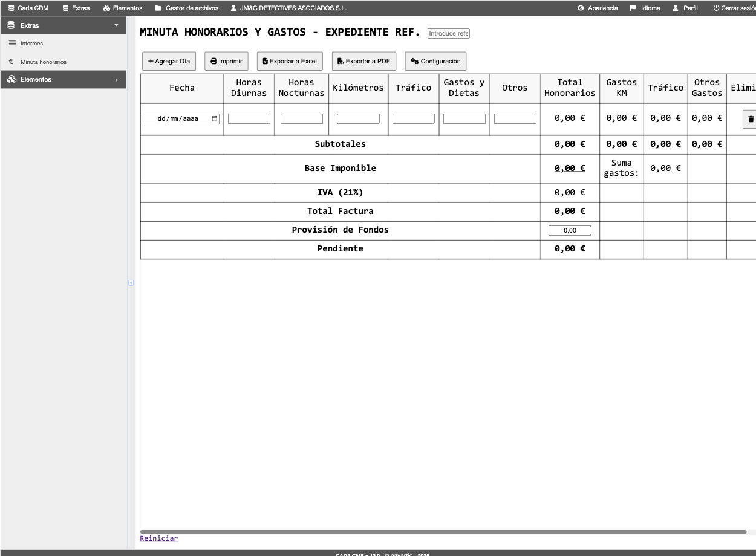Screen dimensions: 756x556
Task: Click the sidebar collapse handle
Action: [x=131, y=283]
